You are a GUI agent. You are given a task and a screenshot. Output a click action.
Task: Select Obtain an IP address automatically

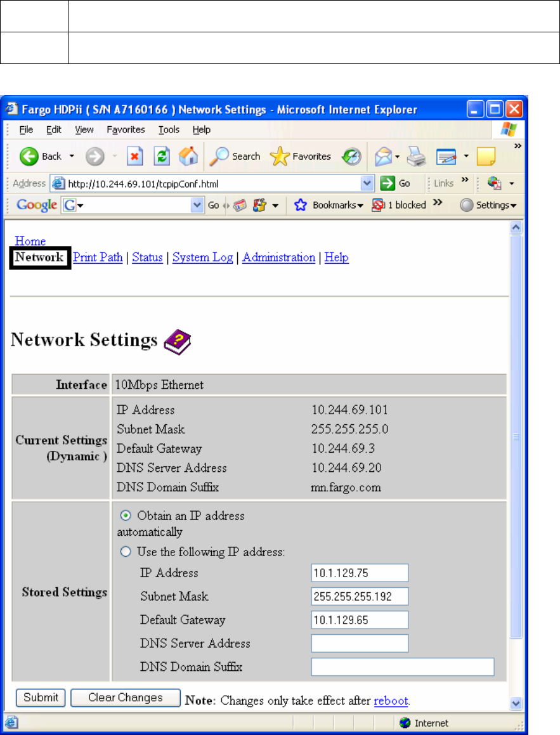point(126,516)
